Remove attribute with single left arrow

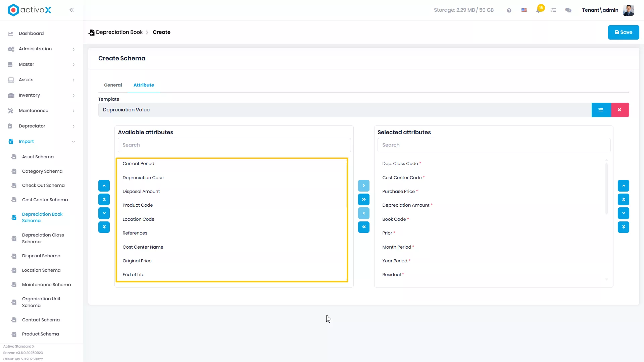364,213
